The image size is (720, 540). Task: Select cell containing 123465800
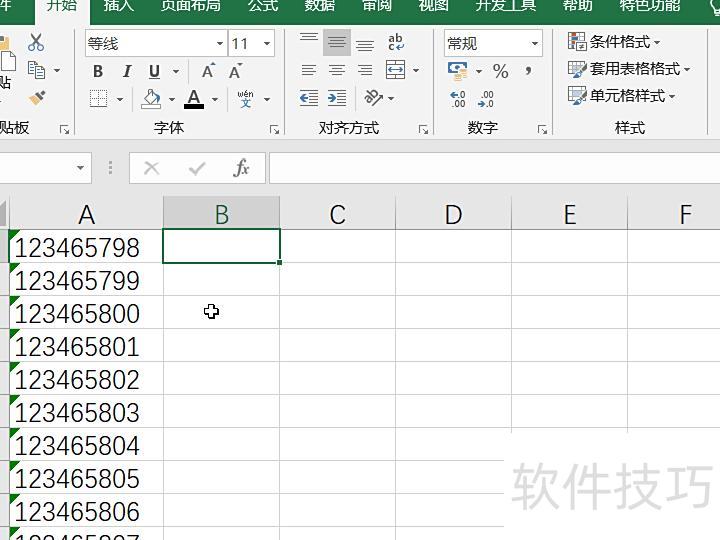point(86,312)
